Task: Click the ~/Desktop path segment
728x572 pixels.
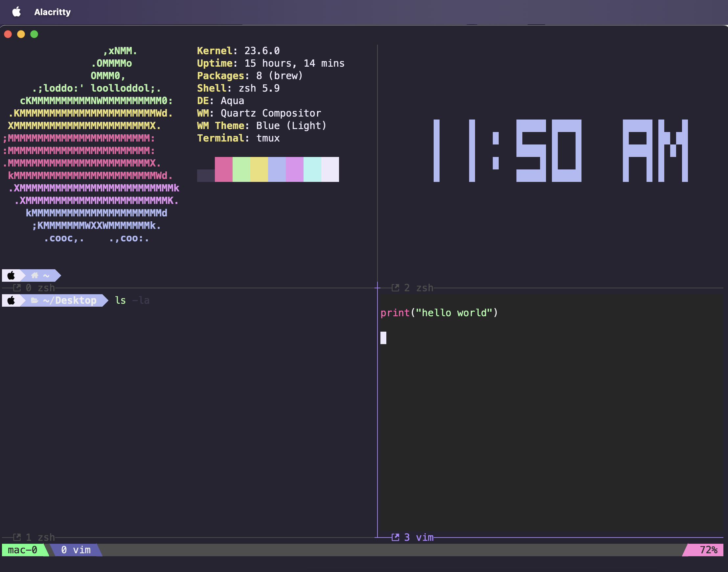Action: click(x=70, y=300)
